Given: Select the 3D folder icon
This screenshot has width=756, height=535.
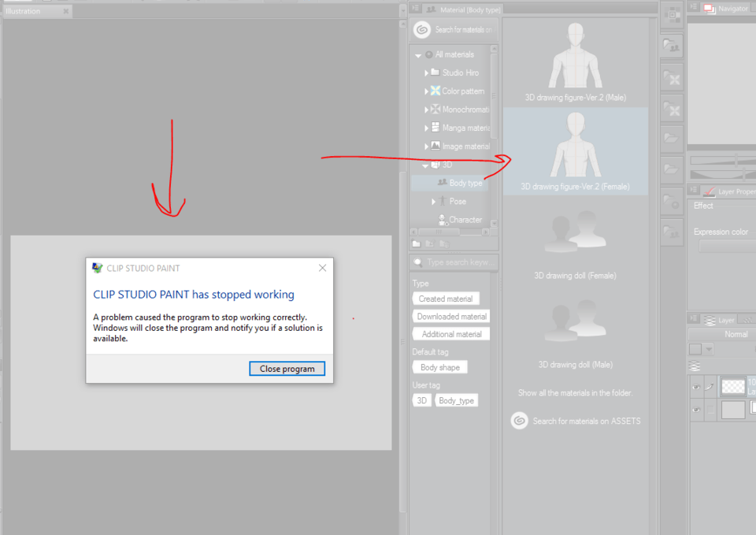Looking at the screenshot, I should point(435,165).
